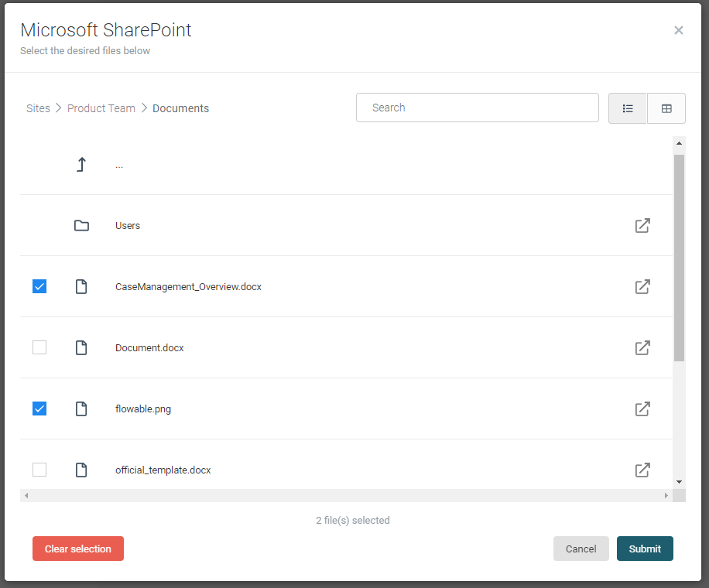Viewport: 709px width, 588px height.
Task: Select the Document.docx checkbox
Action: (x=39, y=347)
